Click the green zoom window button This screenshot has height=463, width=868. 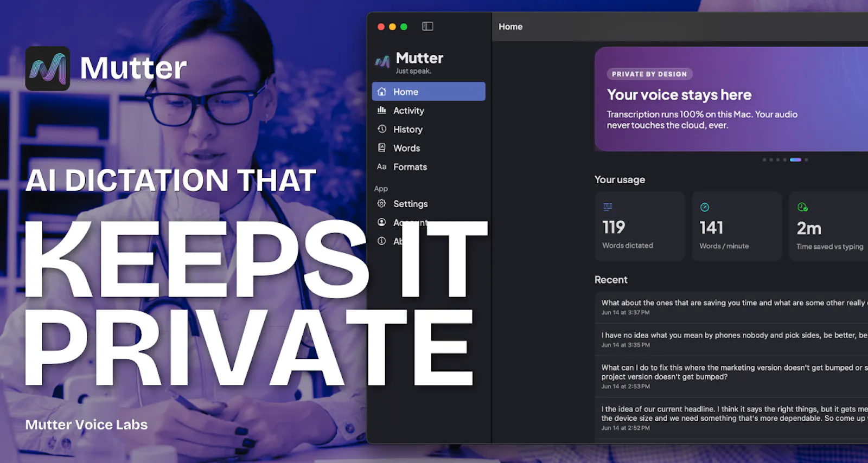click(404, 27)
